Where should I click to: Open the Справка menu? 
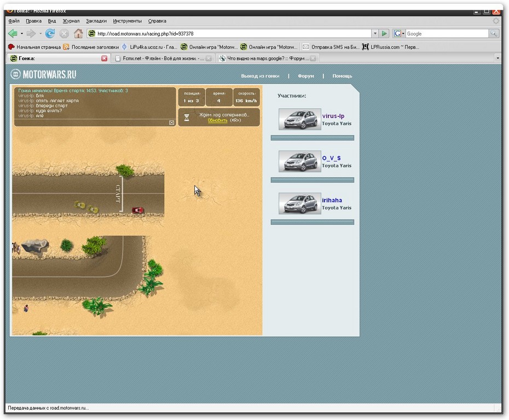pyautogui.click(x=157, y=21)
